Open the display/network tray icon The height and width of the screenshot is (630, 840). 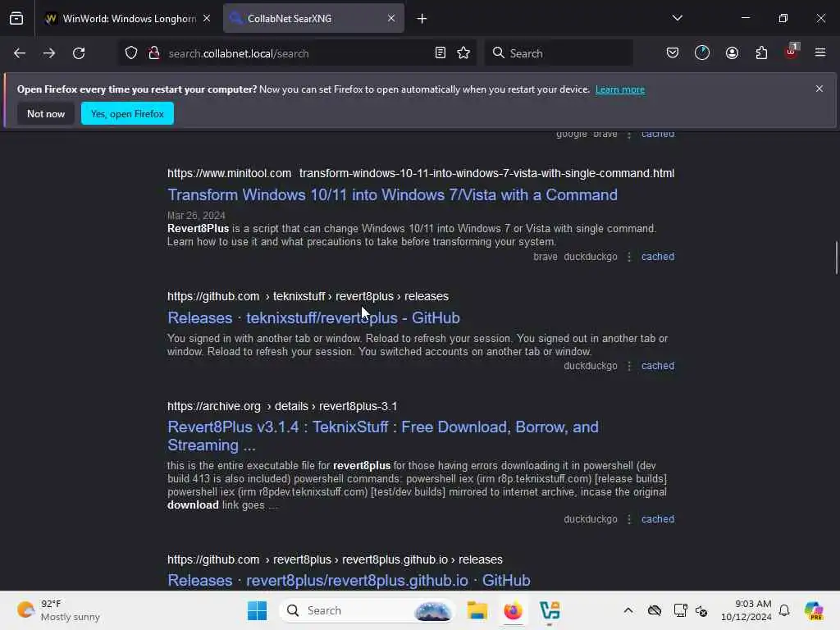tap(680, 610)
